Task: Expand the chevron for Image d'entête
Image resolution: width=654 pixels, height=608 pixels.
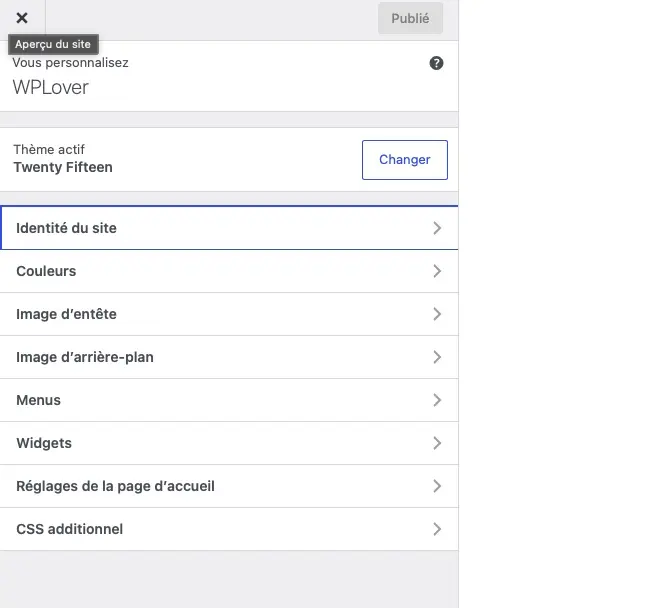Action: tap(437, 314)
